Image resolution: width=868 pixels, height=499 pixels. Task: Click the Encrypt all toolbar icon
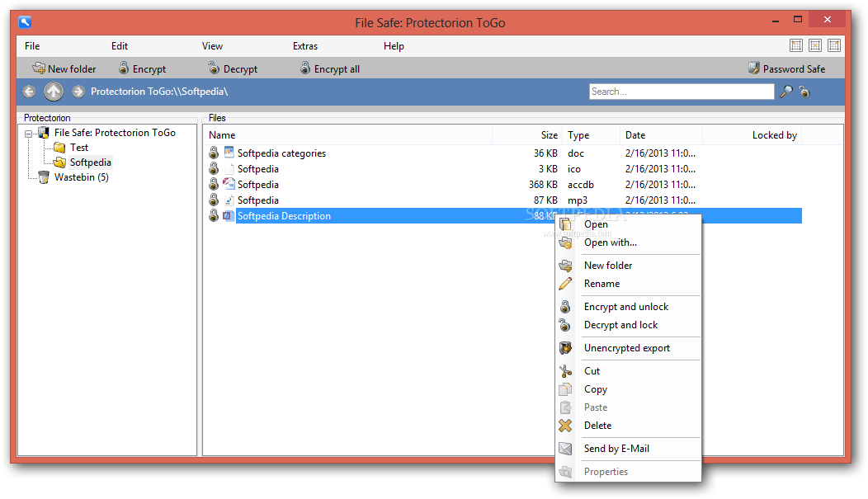pyautogui.click(x=305, y=68)
